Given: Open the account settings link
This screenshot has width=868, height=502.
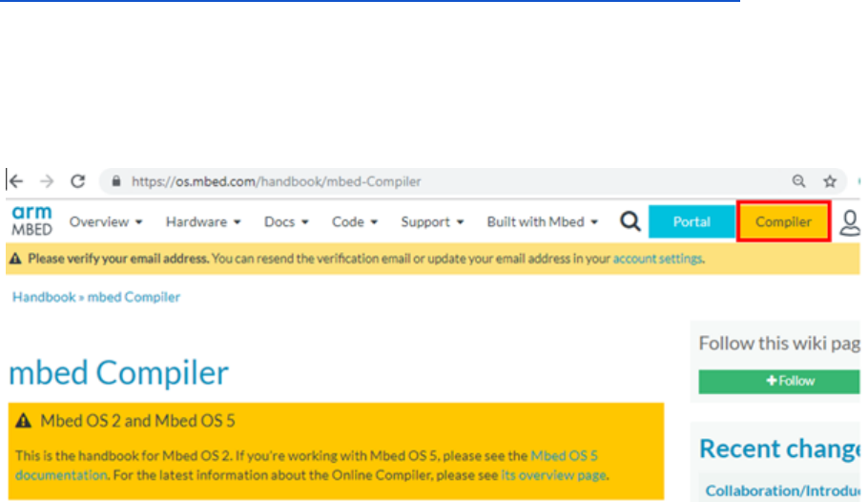Looking at the screenshot, I should click(657, 259).
